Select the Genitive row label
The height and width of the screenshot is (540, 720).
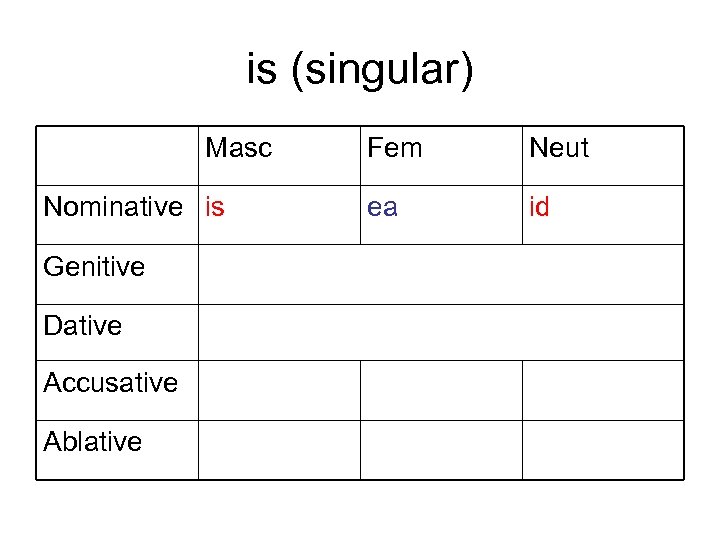94,267
